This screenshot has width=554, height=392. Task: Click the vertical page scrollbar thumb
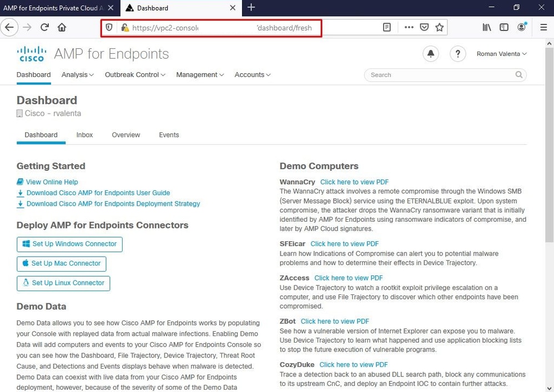[x=549, y=145]
